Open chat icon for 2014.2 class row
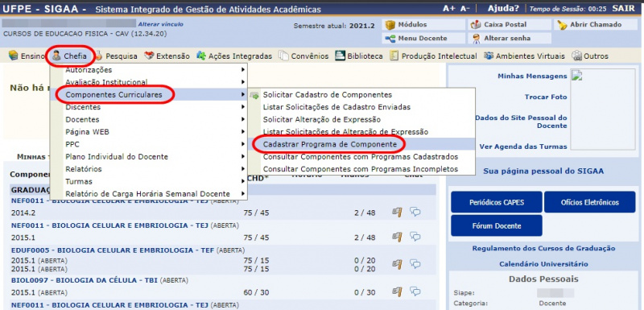 click(415, 212)
